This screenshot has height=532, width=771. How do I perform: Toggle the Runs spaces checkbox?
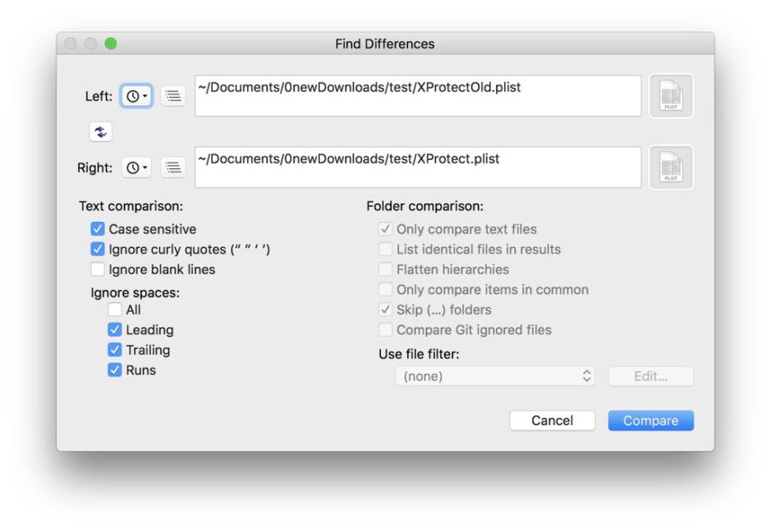(x=115, y=370)
